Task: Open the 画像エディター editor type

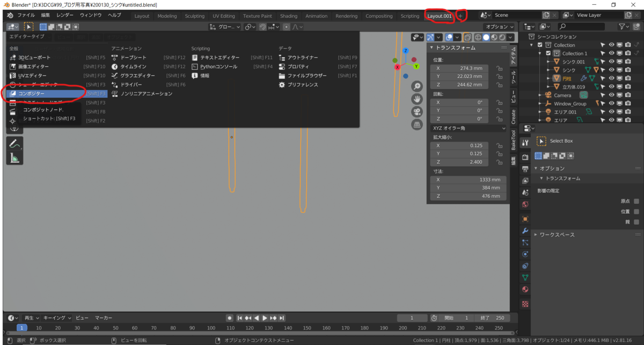Action: pyautogui.click(x=57, y=67)
